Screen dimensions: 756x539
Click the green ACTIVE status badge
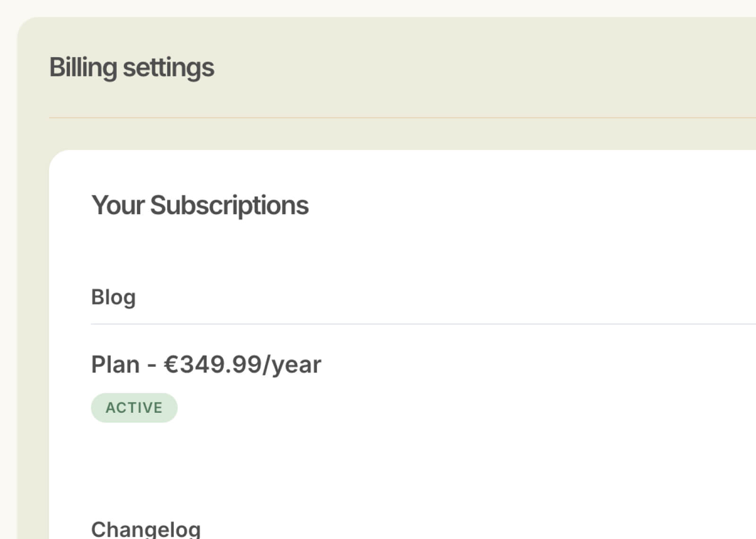pyautogui.click(x=134, y=408)
